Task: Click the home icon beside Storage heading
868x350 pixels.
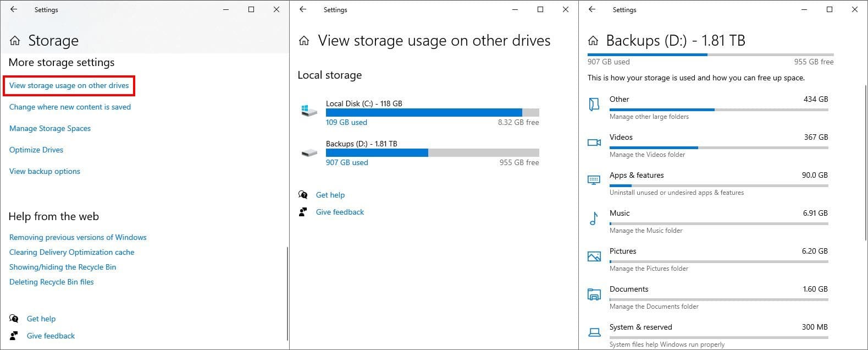Action: pos(15,41)
